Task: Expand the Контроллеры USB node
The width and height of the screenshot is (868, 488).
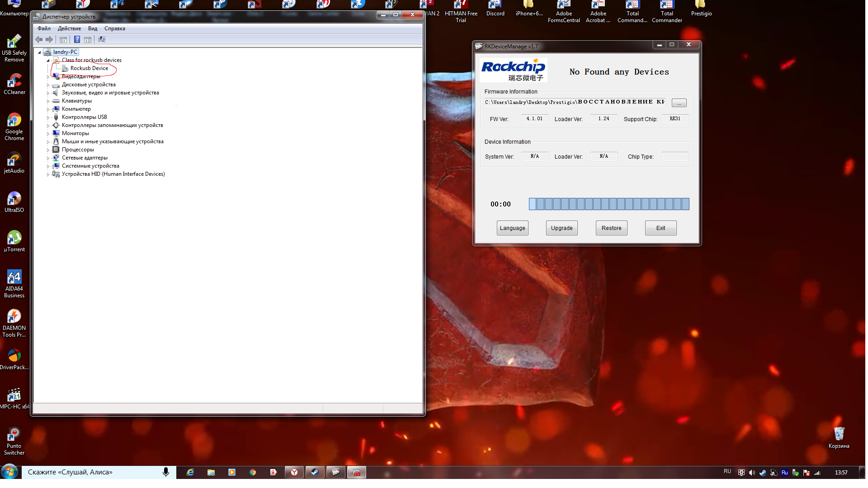Action: click(48, 117)
